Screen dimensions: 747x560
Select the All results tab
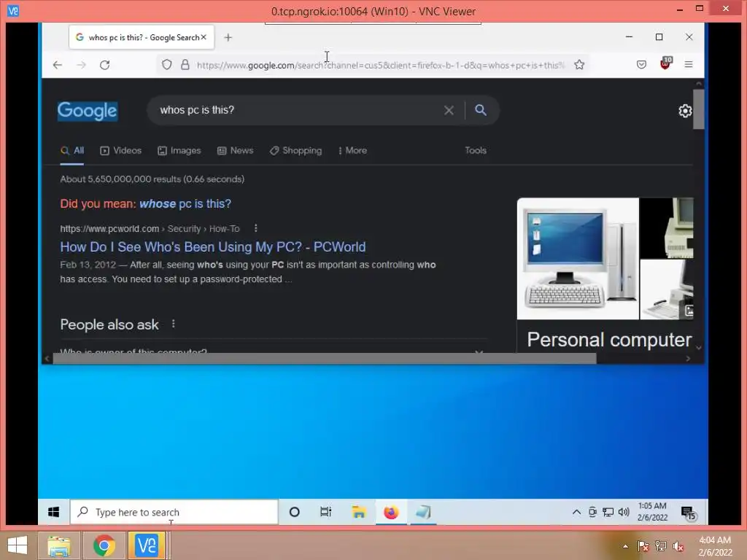[72, 150]
